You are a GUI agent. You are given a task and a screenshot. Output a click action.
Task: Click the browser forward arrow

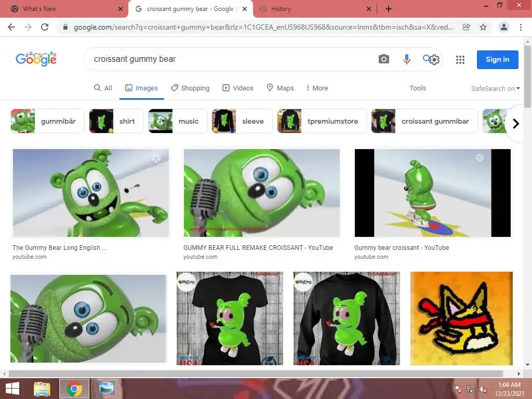[x=28, y=27]
